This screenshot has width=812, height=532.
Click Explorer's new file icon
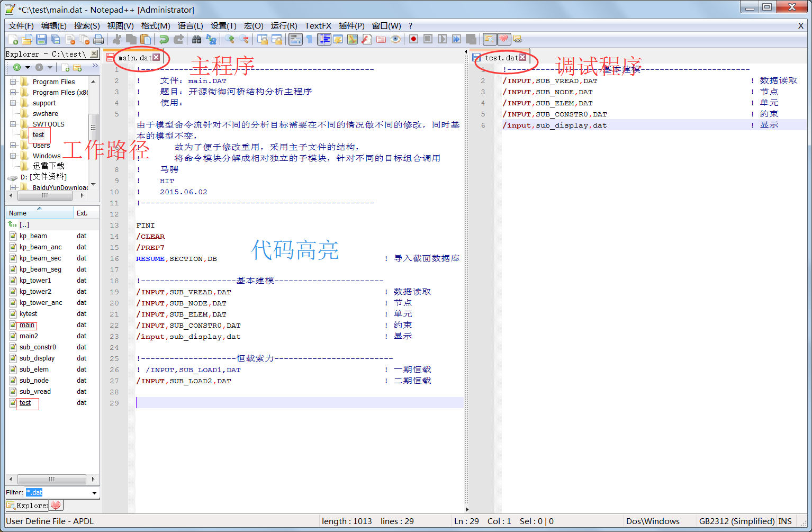pos(66,67)
